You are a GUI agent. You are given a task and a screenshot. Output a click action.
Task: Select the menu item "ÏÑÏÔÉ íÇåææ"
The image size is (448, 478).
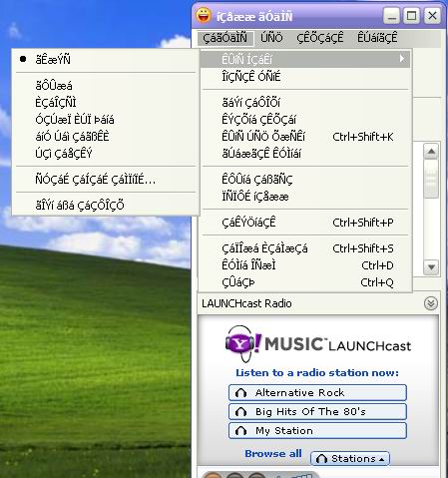point(305,197)
